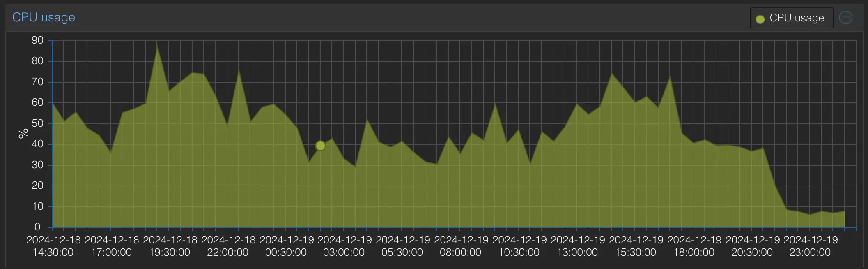Click x-axis label 2024-12-19 10:30:00
868x269 pixels.
pos(519,246)
